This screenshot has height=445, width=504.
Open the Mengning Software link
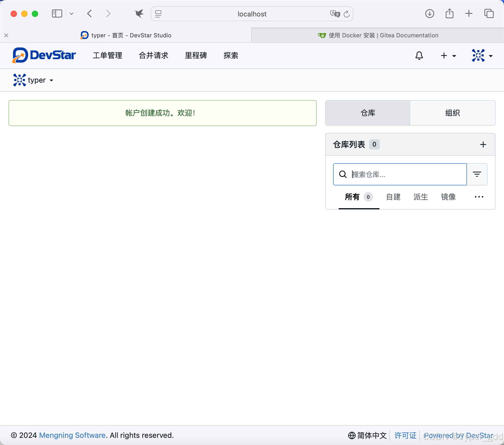coord(72,435)
